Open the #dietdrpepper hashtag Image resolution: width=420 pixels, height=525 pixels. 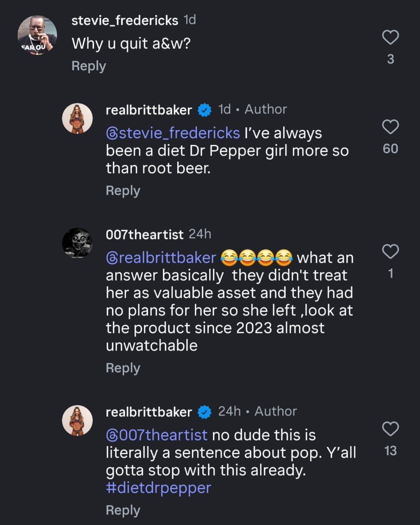(x=158, y=488)
